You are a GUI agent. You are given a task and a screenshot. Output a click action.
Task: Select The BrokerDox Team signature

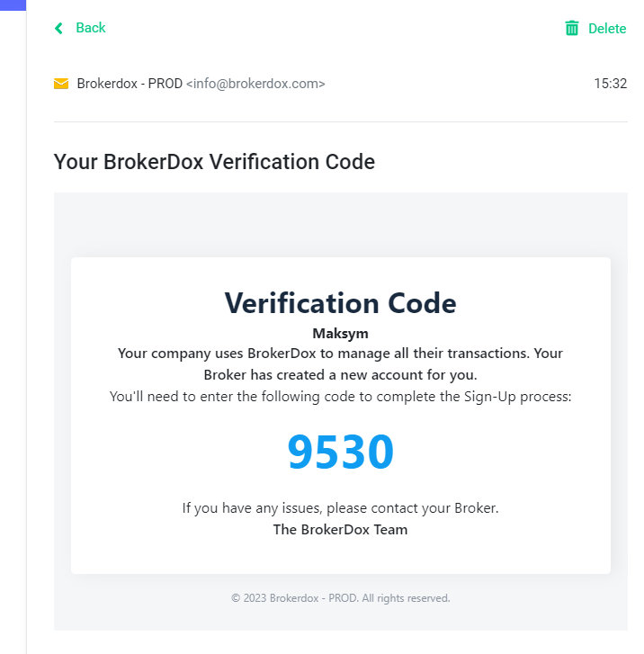(x=340, y=530)
